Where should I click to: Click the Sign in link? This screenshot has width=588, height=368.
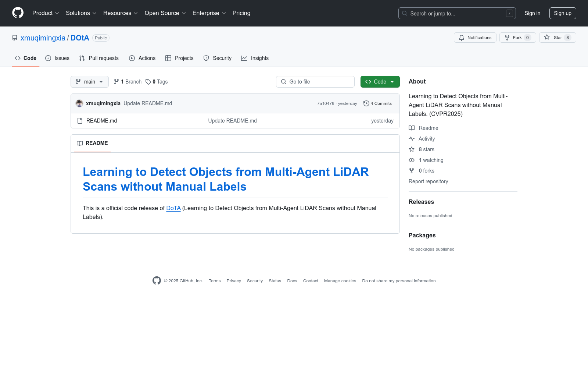pos(533,13)
